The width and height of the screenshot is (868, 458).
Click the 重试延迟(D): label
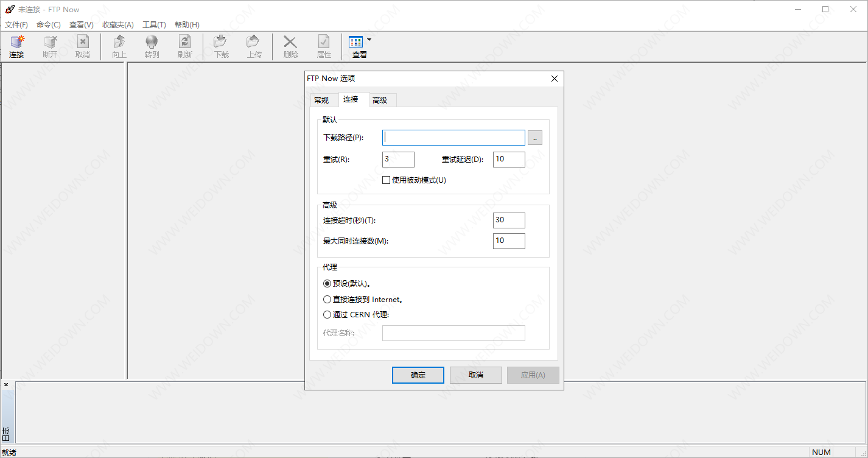[x=463, y=160]
